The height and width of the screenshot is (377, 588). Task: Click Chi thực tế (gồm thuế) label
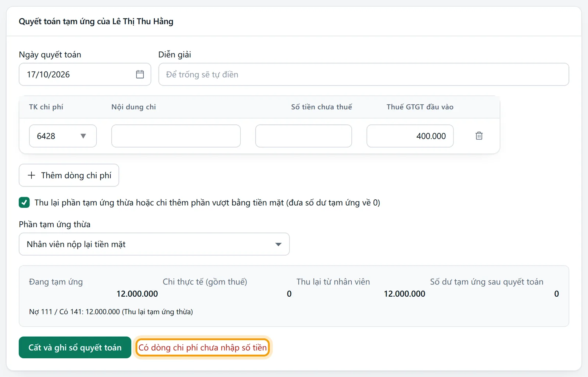(205, 282)
